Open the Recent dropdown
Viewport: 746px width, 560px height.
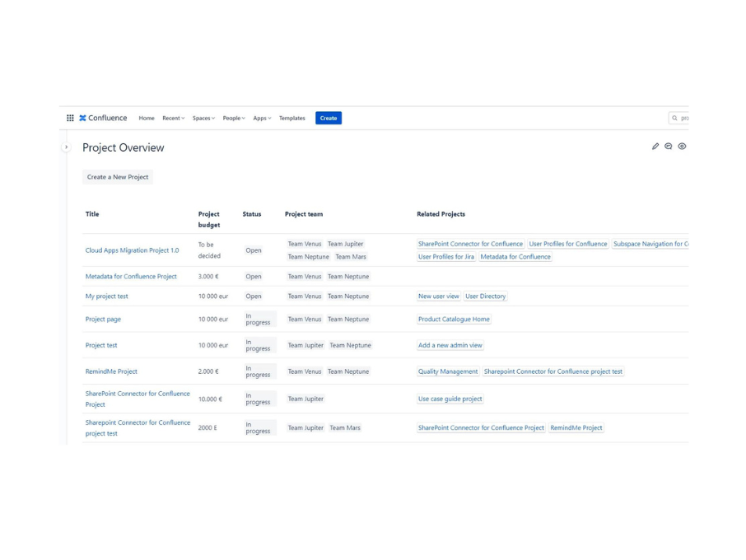click(x=173, y=118)
